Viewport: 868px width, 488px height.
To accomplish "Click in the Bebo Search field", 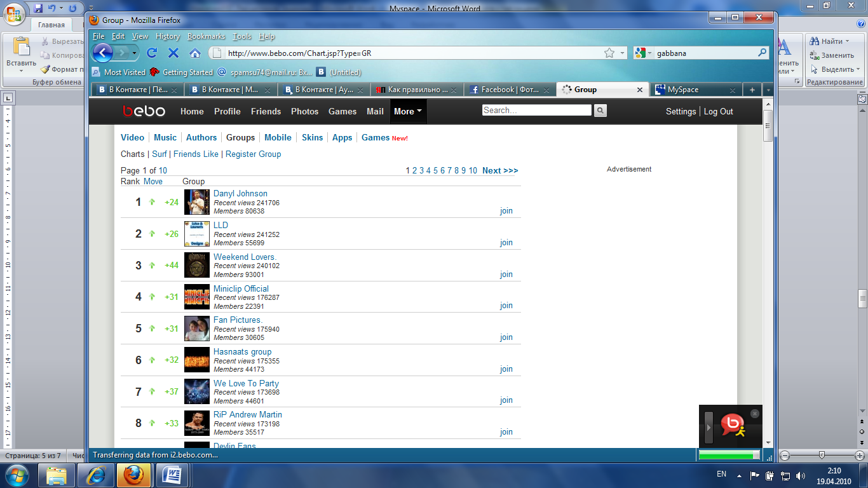I will coord(536,110).
